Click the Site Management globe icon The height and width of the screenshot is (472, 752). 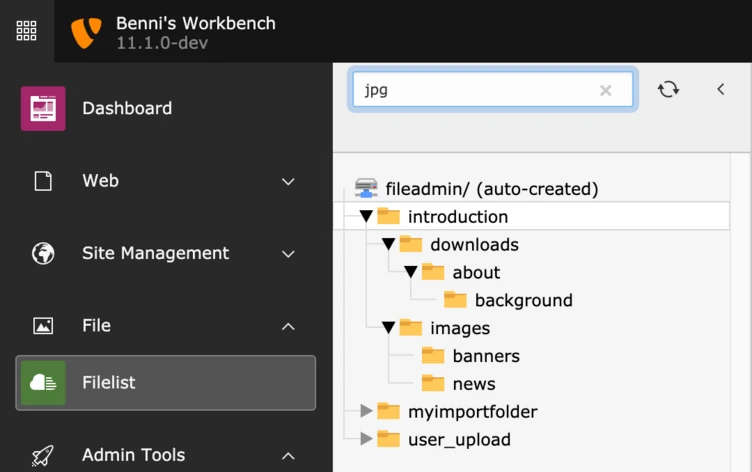pyautogui.click(x=43, y=253)
